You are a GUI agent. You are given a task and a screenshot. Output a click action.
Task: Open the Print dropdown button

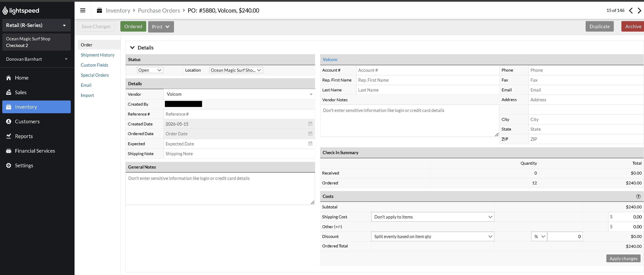click(161, 26)
